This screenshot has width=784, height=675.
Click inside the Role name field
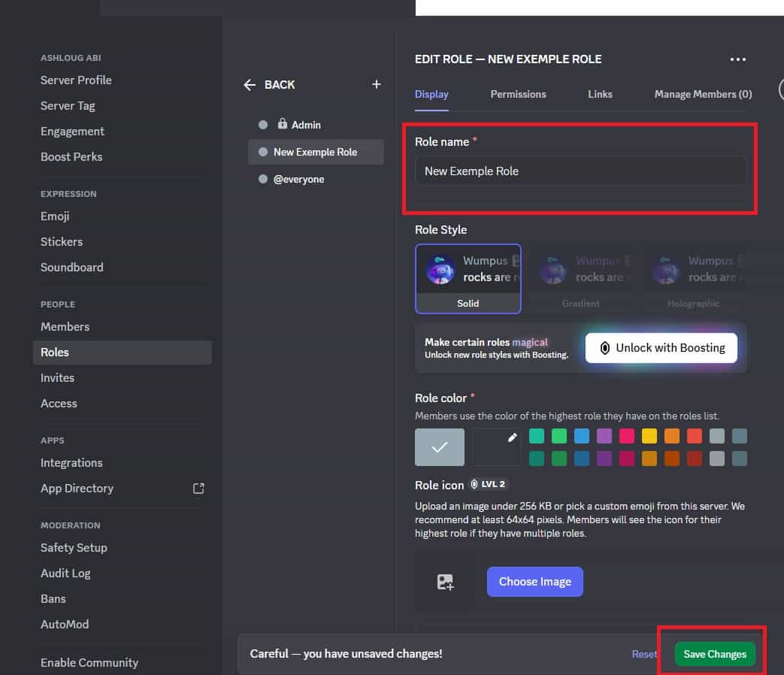(x=580, y=171)
